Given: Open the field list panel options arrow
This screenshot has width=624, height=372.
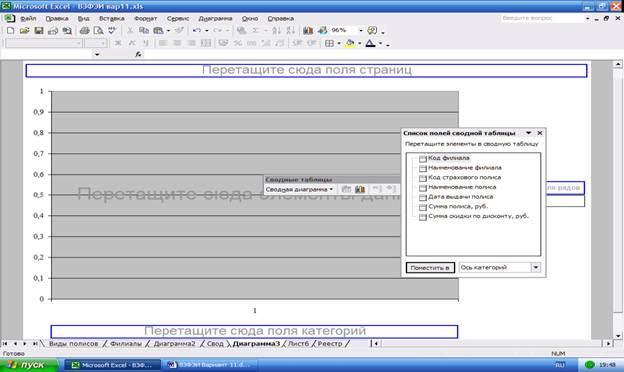Looking at the screenshot, I should click(x=528, y=133).
